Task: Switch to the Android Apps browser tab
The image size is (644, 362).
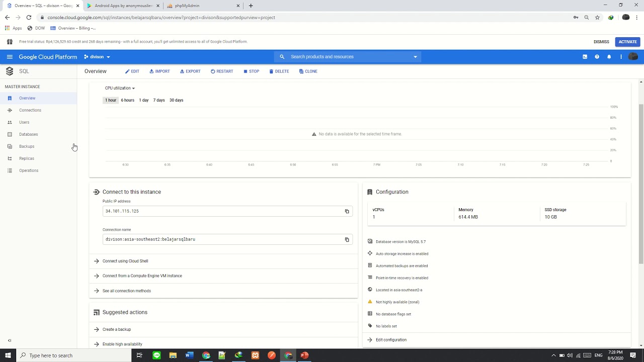Action: tap(123, 6)
